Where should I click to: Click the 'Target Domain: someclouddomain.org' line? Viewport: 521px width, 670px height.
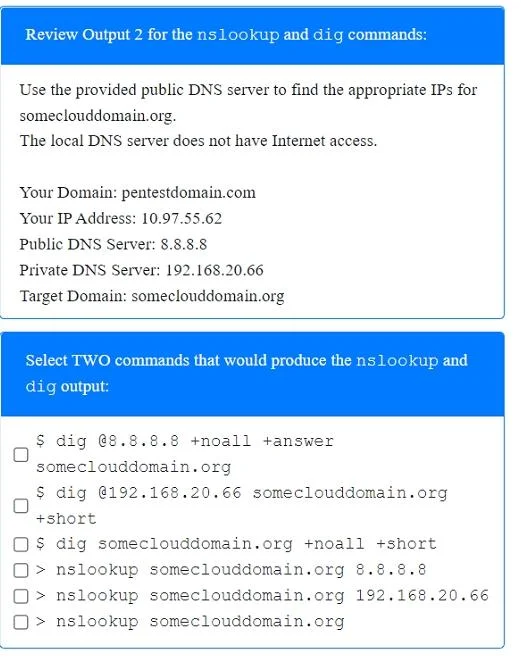152,296
